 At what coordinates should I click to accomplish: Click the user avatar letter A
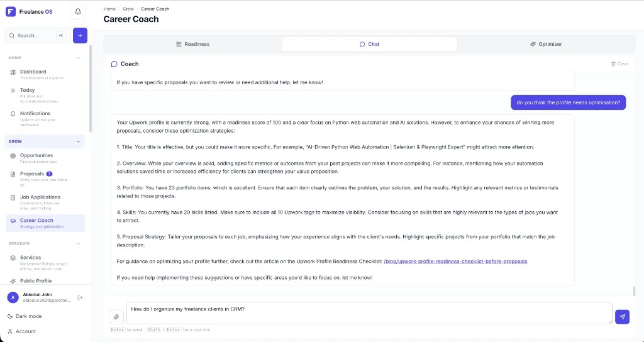click(13, 297)
